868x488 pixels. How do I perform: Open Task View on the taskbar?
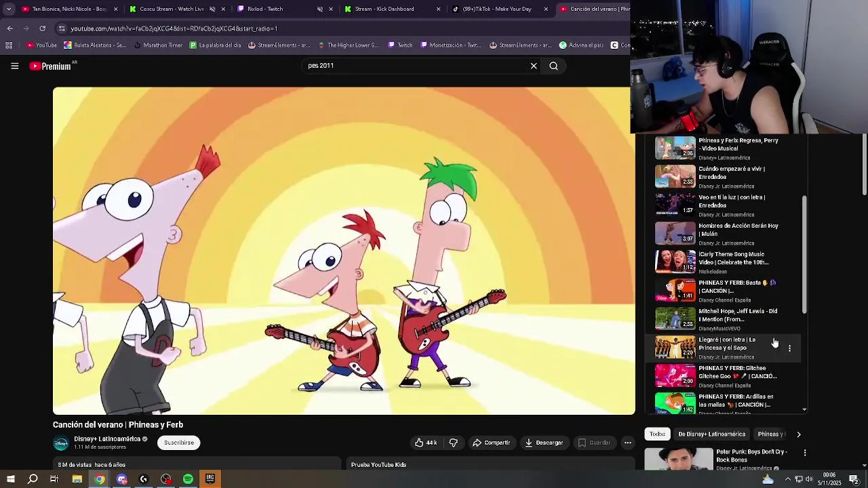(54, 479)
